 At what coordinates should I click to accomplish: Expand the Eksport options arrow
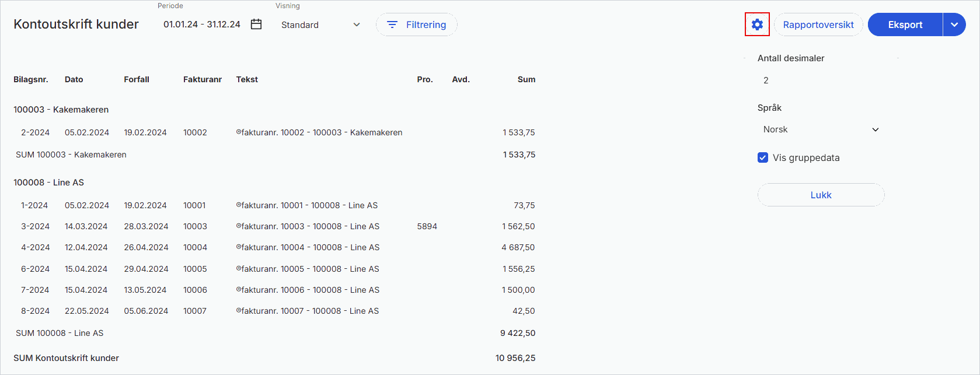954,24
